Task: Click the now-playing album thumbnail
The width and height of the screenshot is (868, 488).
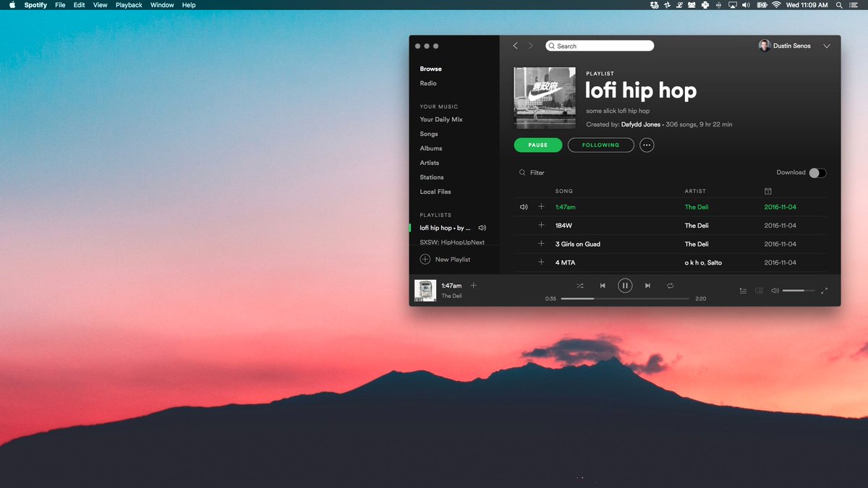Action: pyautogui.click(x=425, y=291)
